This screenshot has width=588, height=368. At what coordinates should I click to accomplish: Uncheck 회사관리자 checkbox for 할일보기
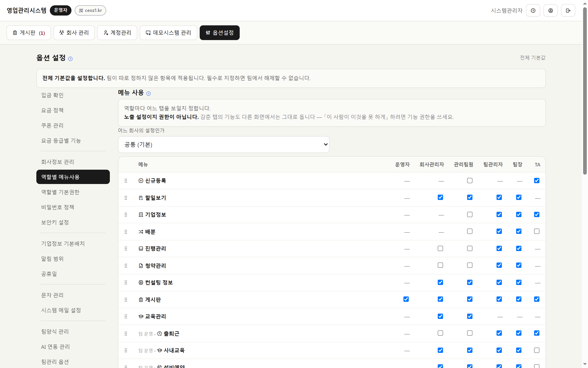click(x=440, y=197)
